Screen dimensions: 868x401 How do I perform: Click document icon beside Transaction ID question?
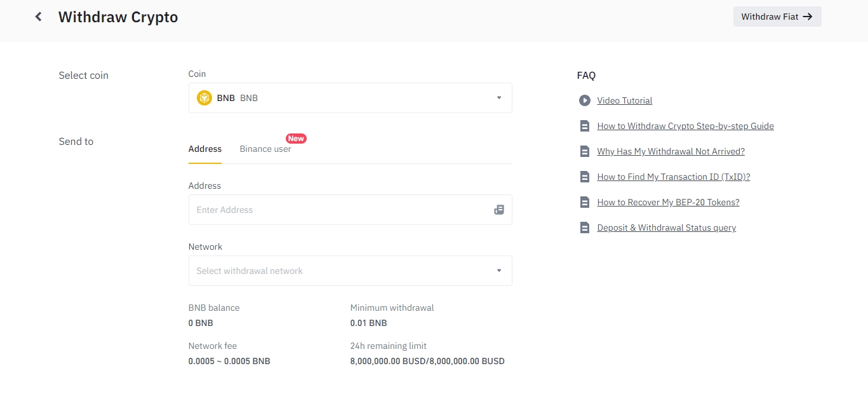[584, 177]
